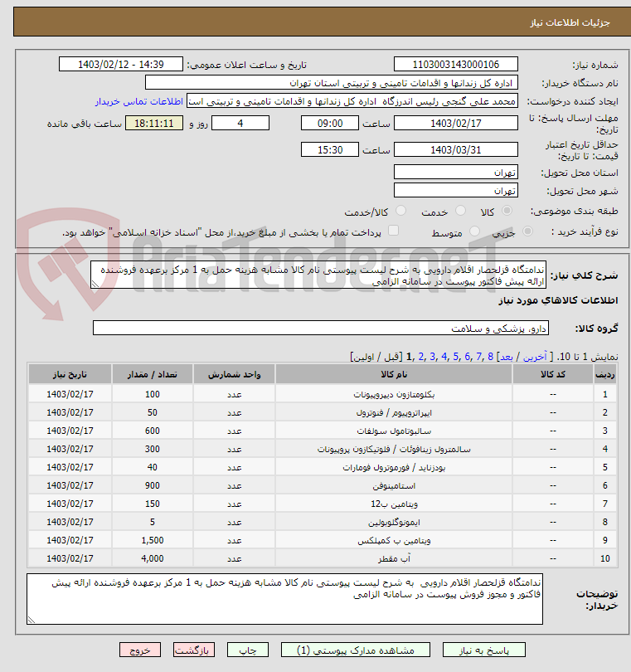Click the بازگشت back button
This screenshot has width=631, height=672.
(x=194, y=650)
